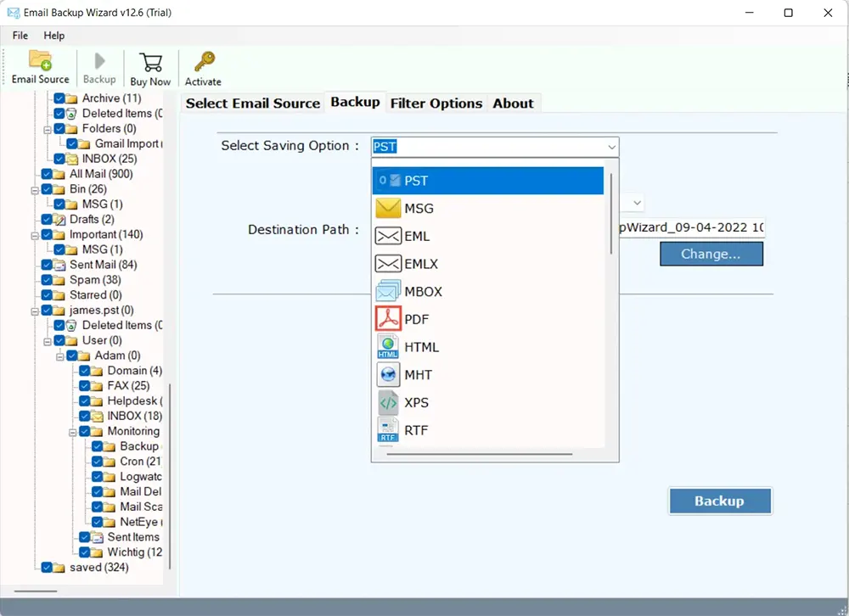Screen dimensions: 849x616
Task: Click the Activate key icon
Action: click(x=203, y=68)
